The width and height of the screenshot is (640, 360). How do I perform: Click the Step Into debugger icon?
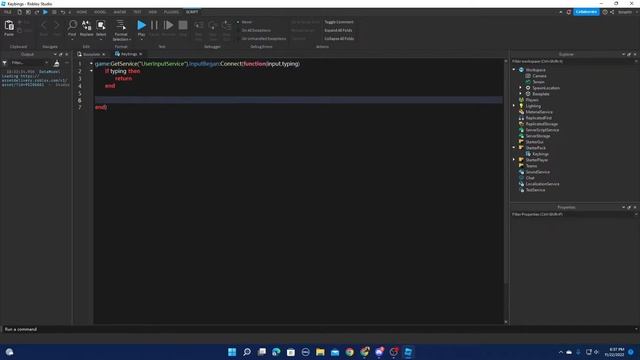pos(198,26)
